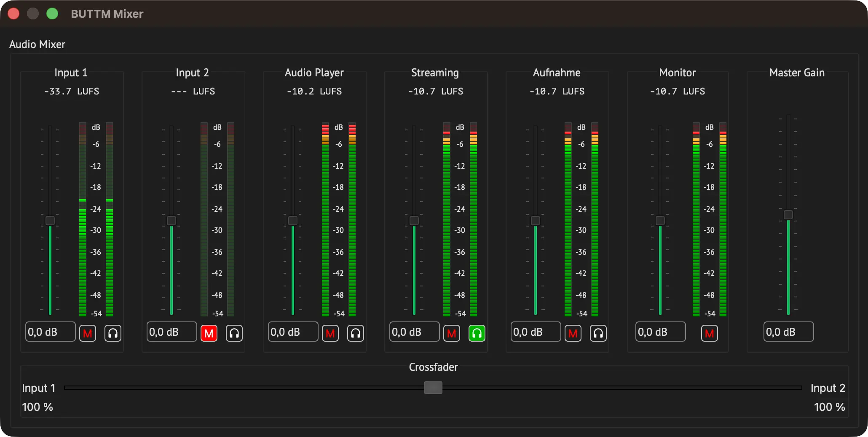Viewport: 868px width, 437px height.
Task: Click the Streaming gain dB field
Action: click(415, 332)
